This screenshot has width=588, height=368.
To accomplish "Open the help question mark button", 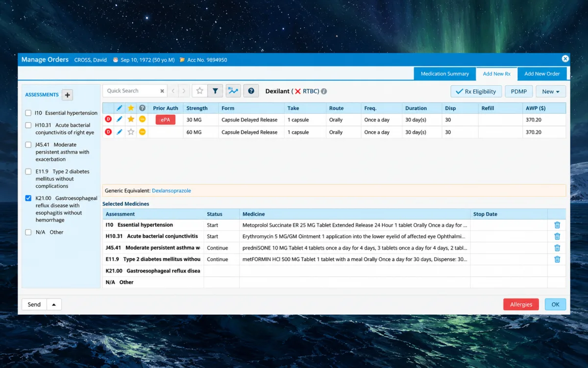I will click(x=251, y=91).
